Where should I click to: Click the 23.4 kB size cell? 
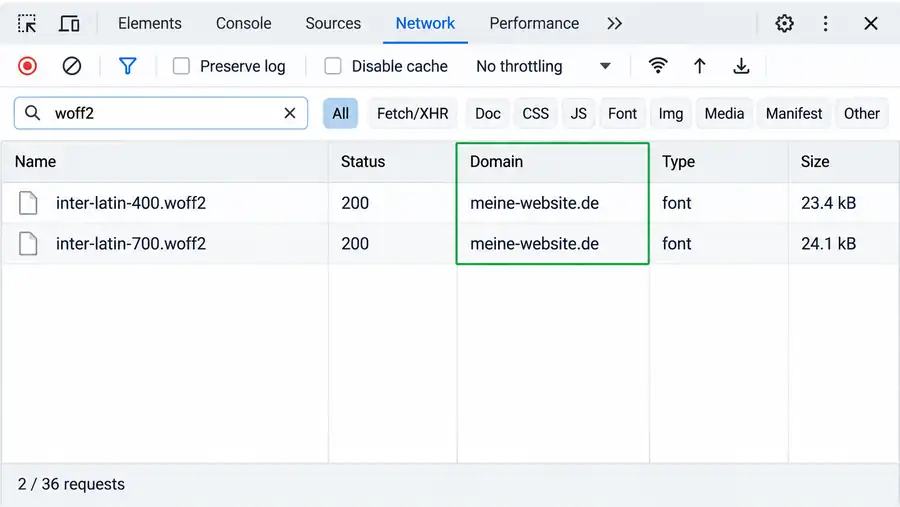click(828, 203)
